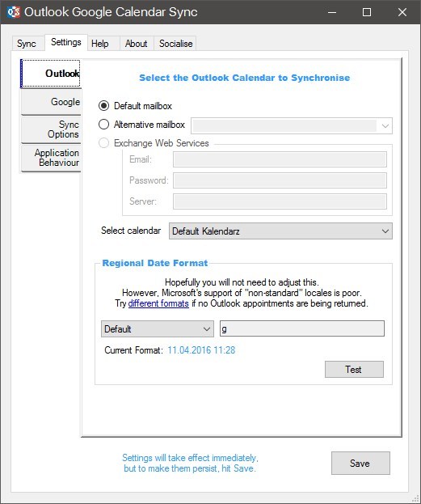Viewport: 421px width, 504px height.
Task: Hit the Save button
Action: (360, 464)
